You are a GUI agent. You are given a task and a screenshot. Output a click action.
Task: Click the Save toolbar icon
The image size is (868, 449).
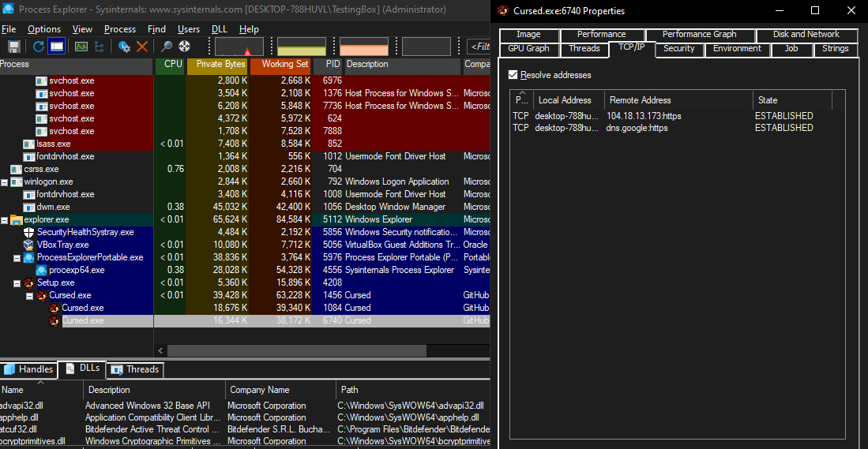[13, 47]
